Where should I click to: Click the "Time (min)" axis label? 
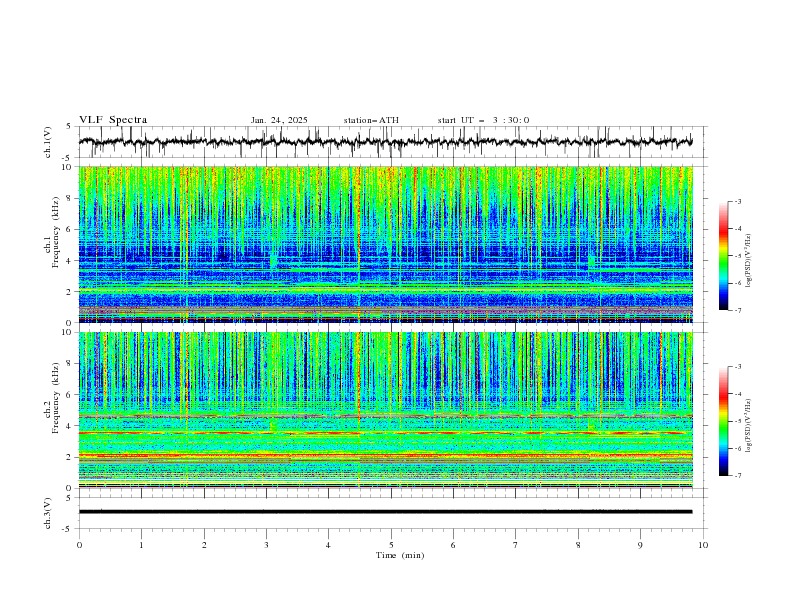(400, 555)
